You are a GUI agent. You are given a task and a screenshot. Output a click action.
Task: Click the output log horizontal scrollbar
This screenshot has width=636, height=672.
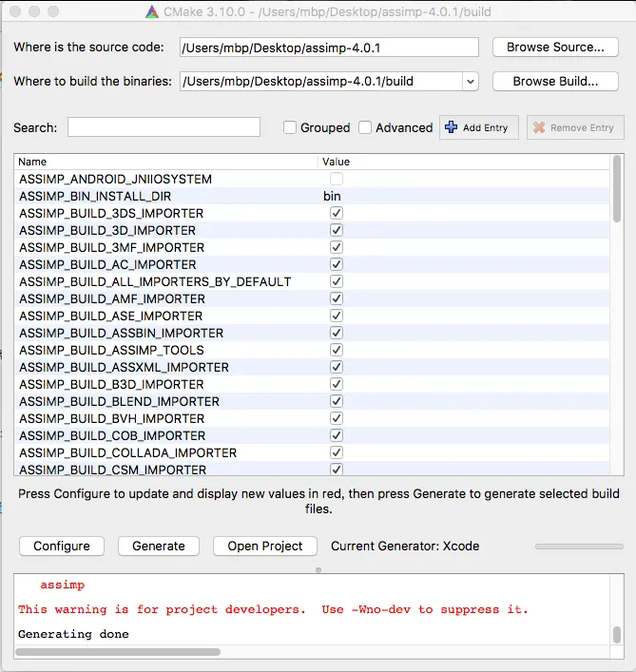point(118,652)
